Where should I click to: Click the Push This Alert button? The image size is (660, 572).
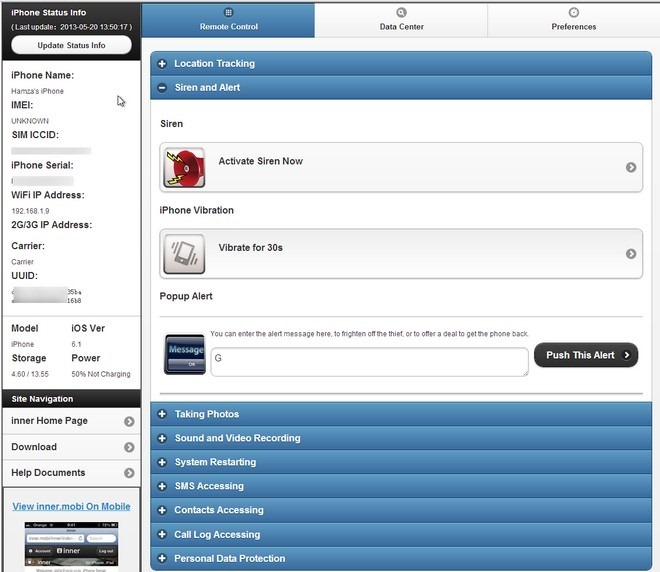click(586, 355)
